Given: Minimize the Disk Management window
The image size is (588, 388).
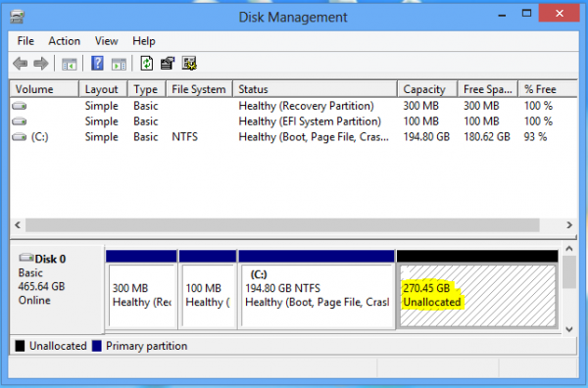Looking at the screenshot, I should point(502,15).
